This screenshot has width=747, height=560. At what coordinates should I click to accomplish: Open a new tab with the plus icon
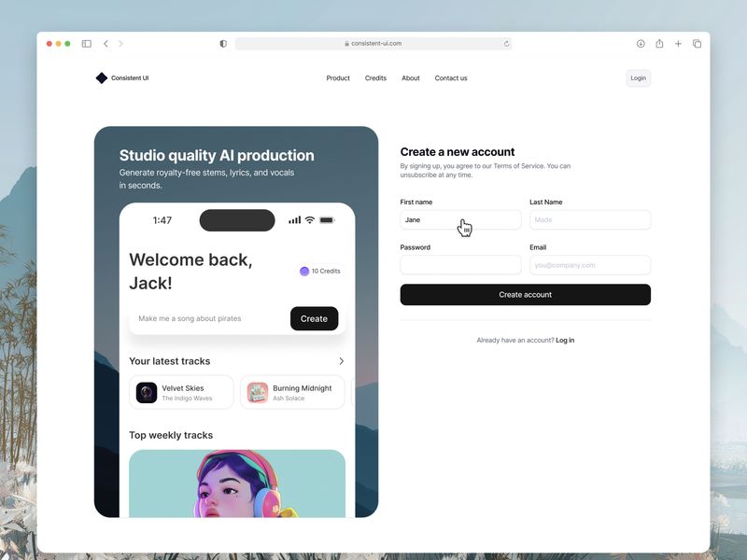678,43
